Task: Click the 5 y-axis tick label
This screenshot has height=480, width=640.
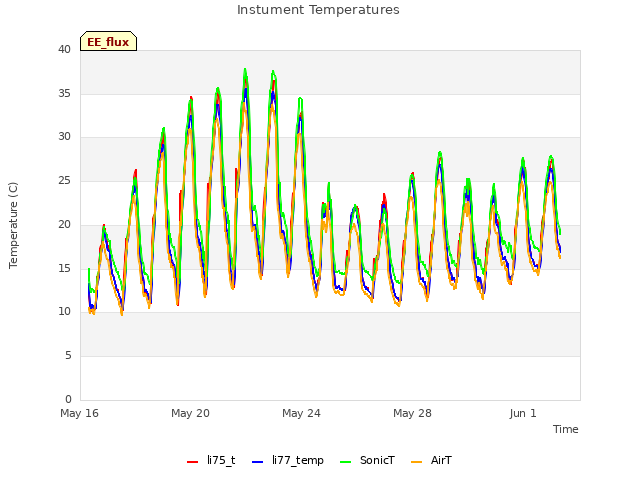Action: [68, 356]
